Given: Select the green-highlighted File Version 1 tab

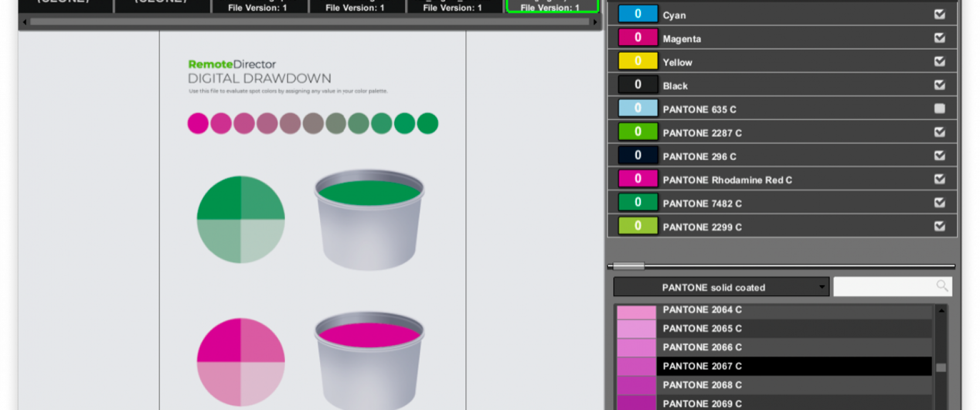Looking at the screenshot, I should [552, 6].
